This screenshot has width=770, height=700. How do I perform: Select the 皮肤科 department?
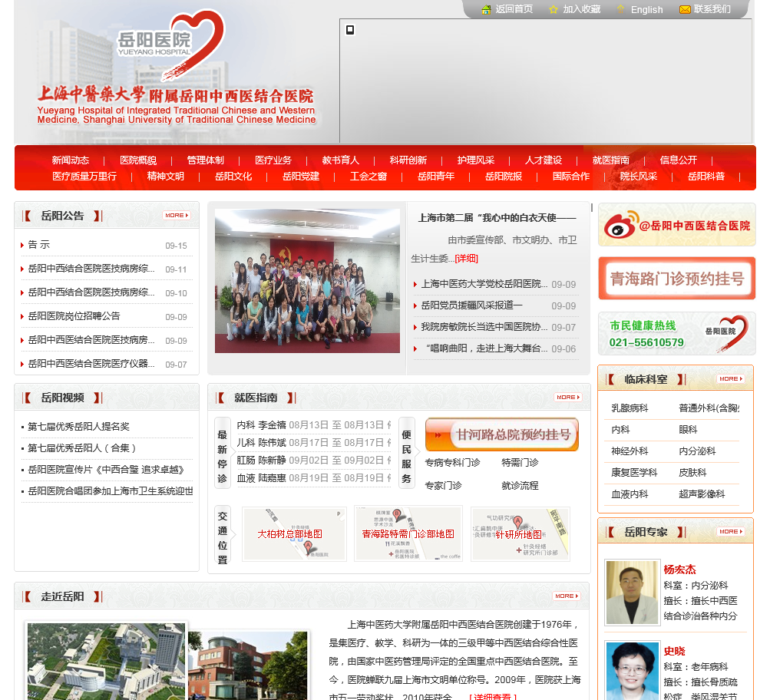[x=692, y=473]
